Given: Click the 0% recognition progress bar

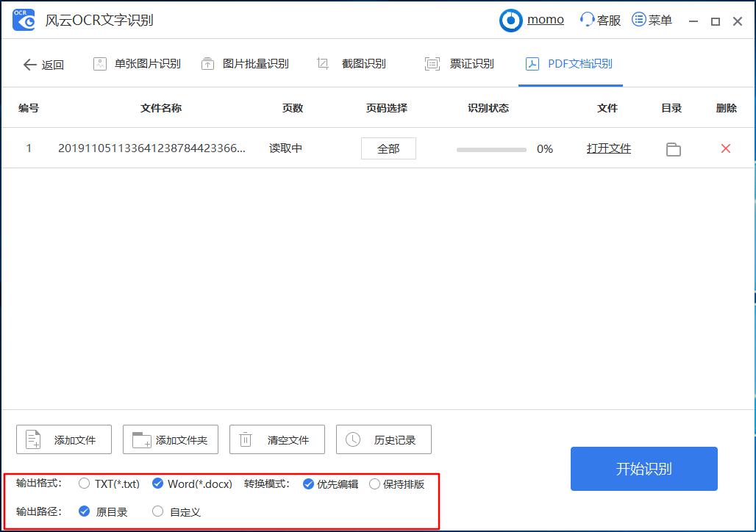Looking at the screenshot, I should (493, 148).
